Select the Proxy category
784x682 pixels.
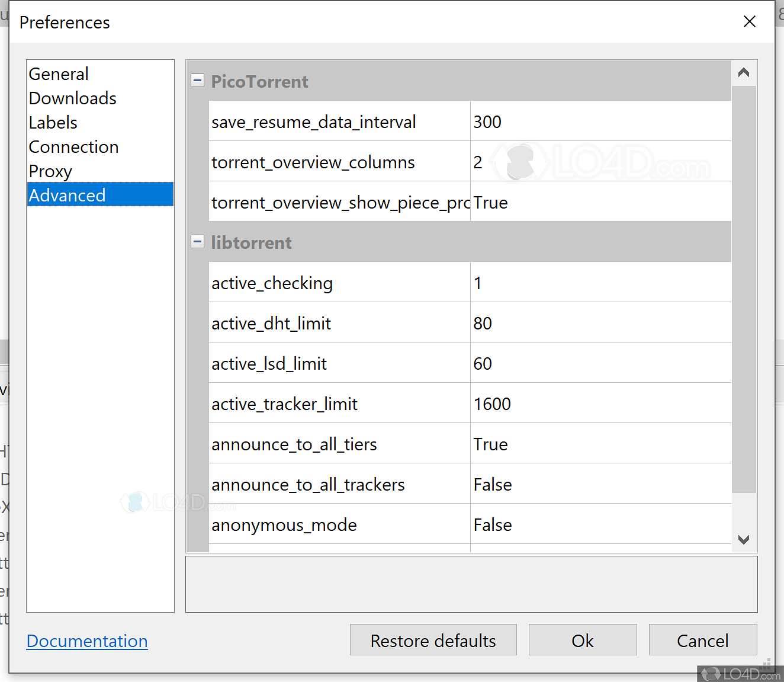(x=50, y=171)
